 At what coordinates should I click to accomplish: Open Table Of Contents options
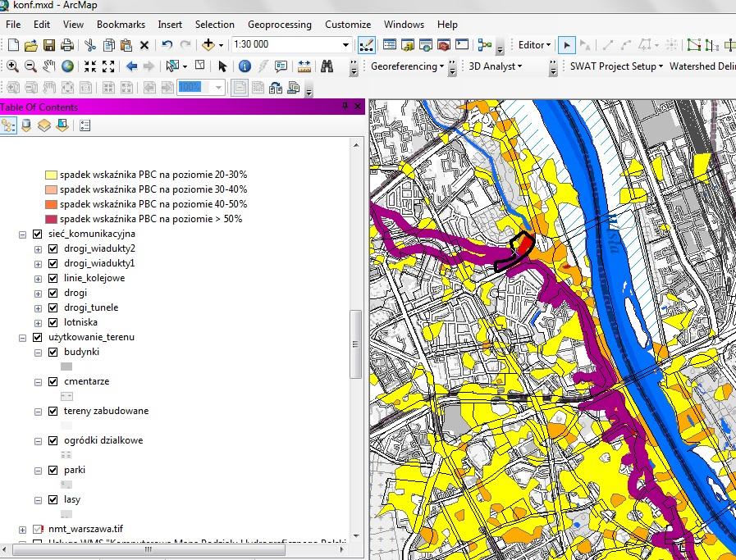tap(85, 125)
